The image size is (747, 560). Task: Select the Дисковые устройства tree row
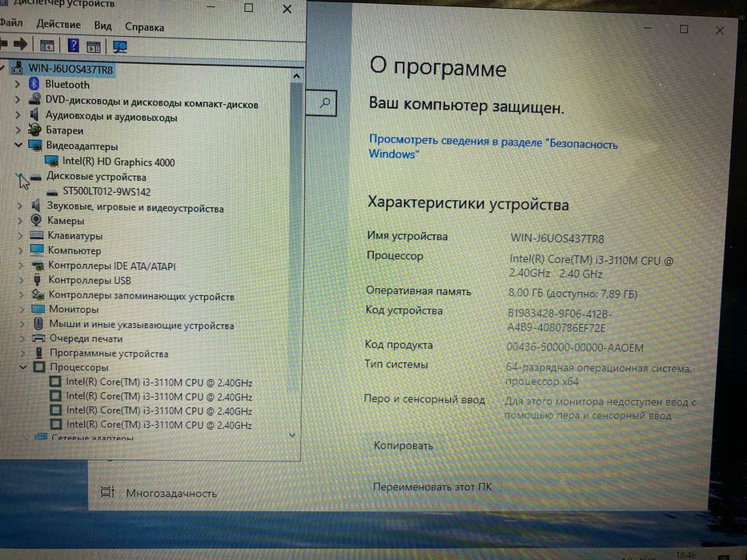(x=96, y=177)
